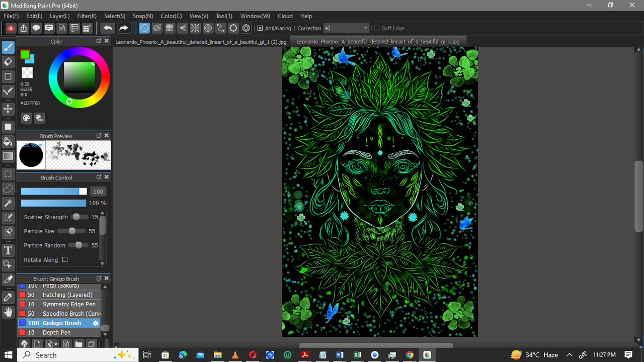
Task: Select the Hand tool
Action: click(8, 312)
